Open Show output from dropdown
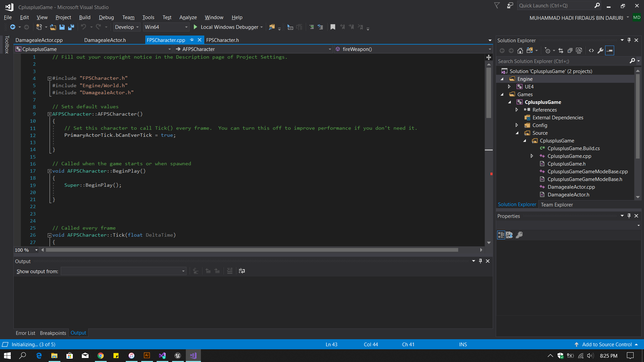Image resolution: width=644 pixels, height=362 pixels. 123,271
